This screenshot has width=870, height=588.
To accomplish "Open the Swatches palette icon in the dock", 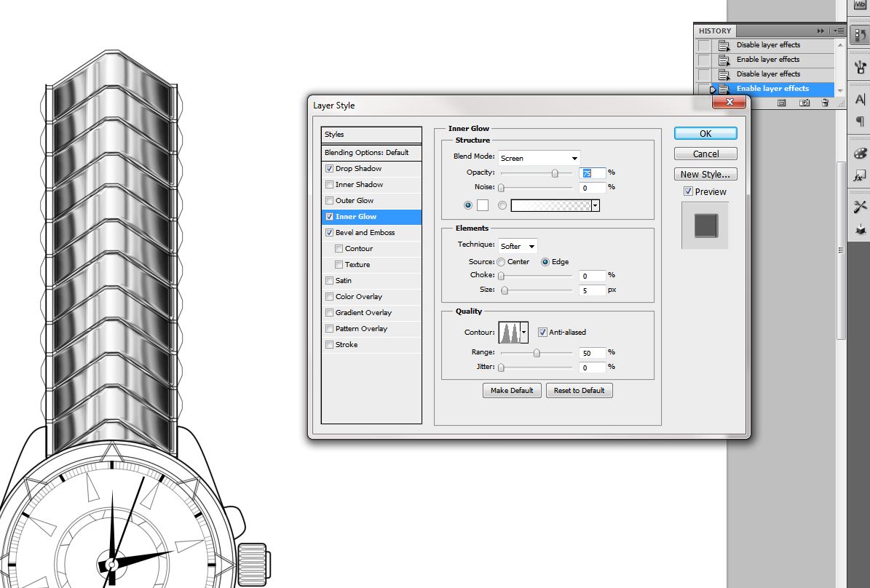I will point(860,154).
